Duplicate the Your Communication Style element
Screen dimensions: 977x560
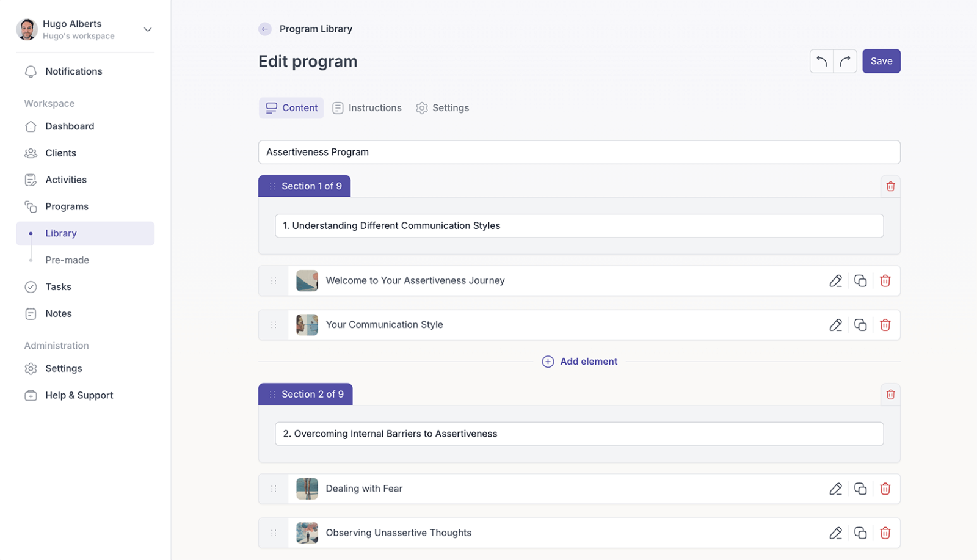tap(860, 325)
